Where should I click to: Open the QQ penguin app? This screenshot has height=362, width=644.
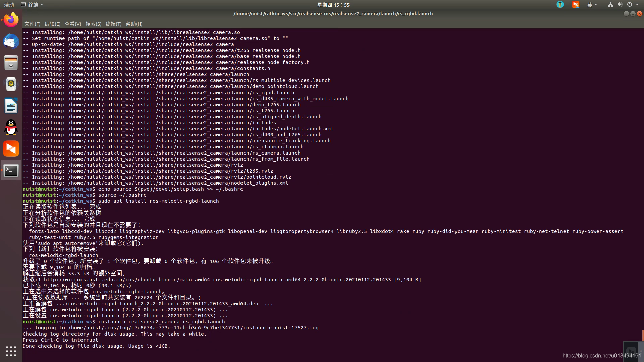click(x=11, y=127)
